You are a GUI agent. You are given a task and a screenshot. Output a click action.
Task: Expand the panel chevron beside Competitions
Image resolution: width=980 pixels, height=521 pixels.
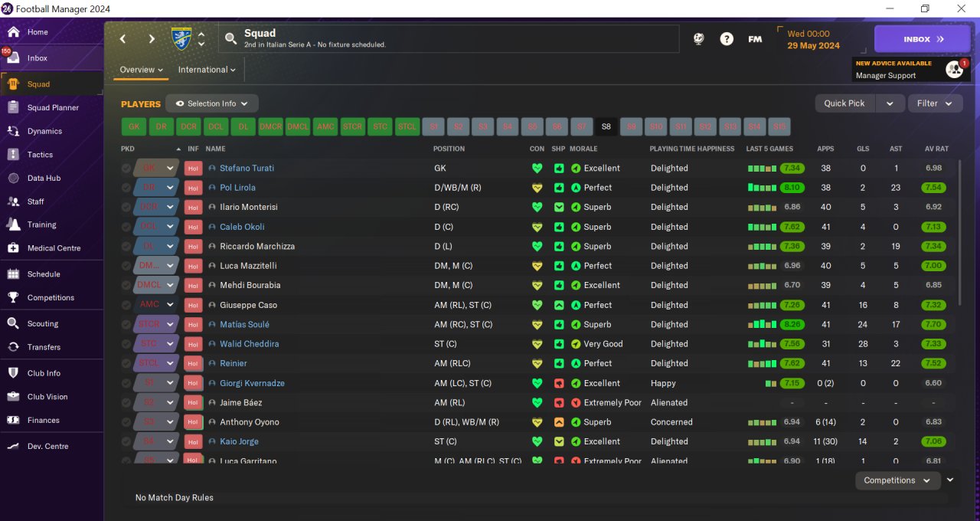click(x=950, y=480)
